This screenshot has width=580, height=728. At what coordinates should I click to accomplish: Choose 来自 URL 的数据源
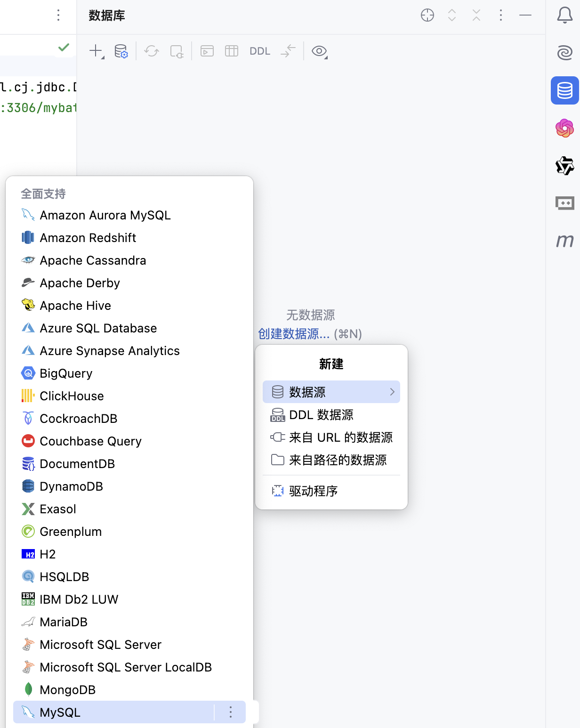click(331, 437)
